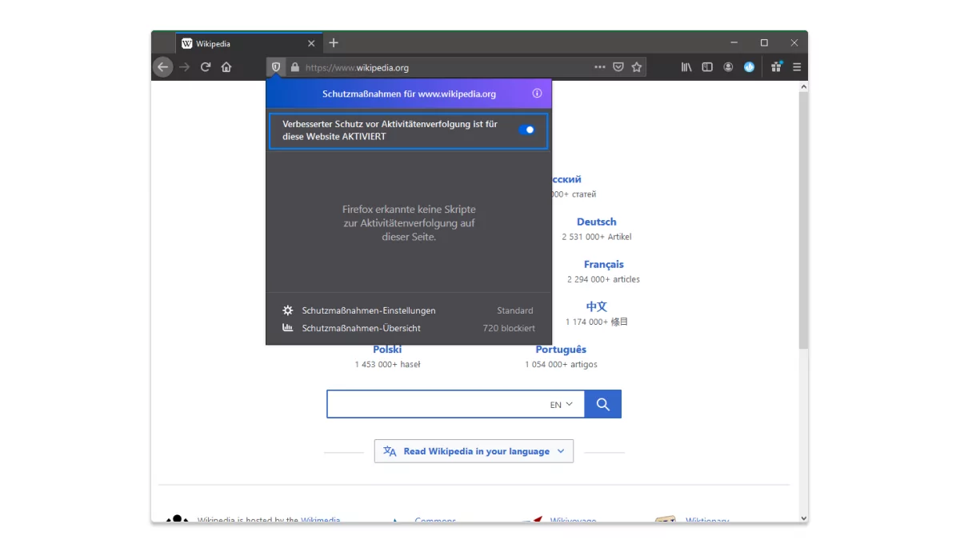960x560 pixels.
Task: Click the 'Standard' protection level text
Action: pyautogui.click(x=515, y=310)
